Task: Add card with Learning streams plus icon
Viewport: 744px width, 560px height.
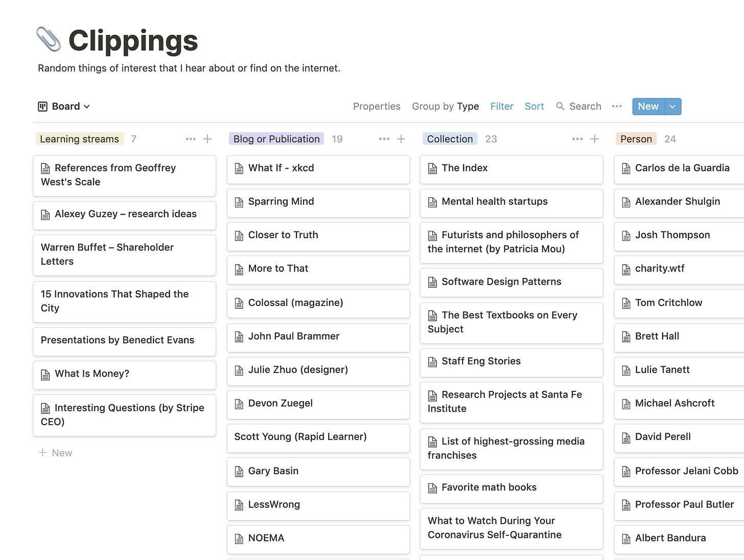Action: (x=207, y=139)
